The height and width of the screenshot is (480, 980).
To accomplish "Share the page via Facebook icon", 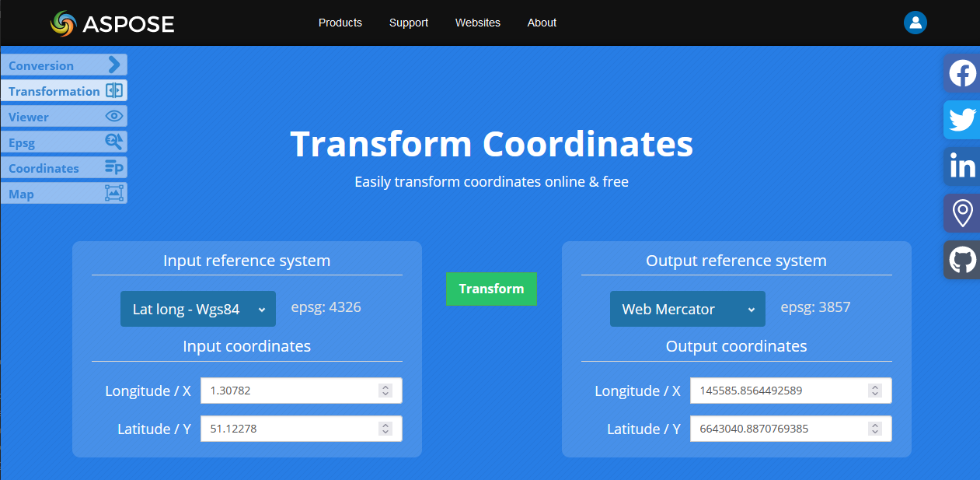I will click(x=962, y=74).
